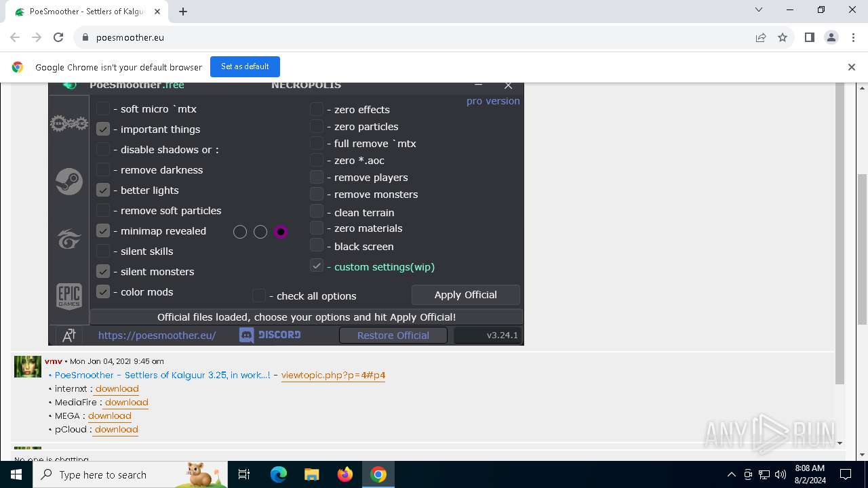Reload the page with the refresh icon
868x488 pixels.
(58, 37)
